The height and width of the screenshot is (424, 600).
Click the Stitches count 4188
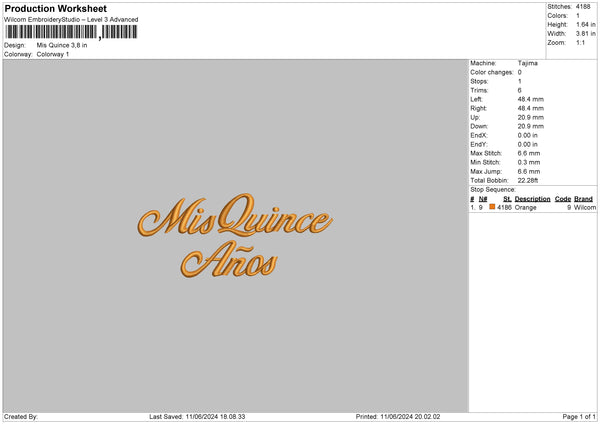(583, 7)
